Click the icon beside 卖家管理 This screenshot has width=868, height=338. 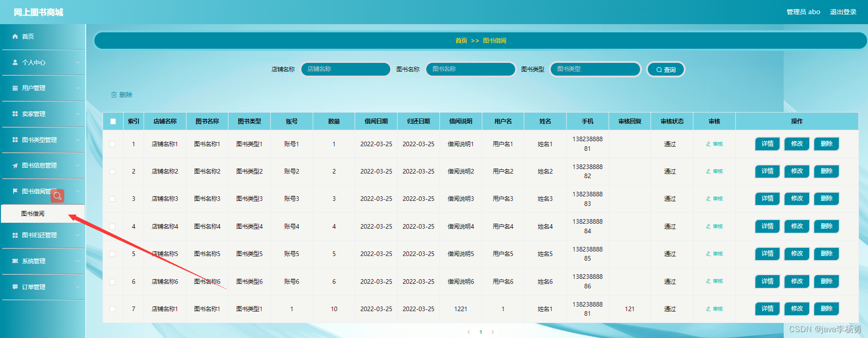point(15,114)
